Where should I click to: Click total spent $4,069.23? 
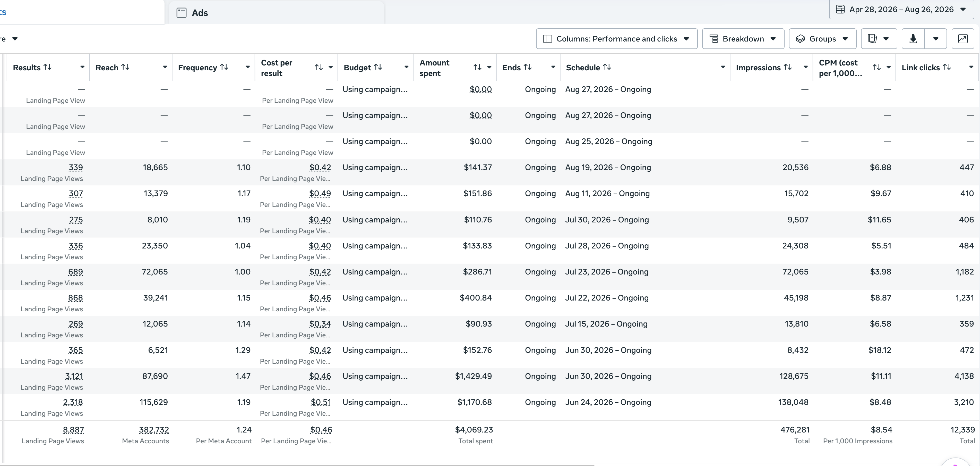coord(474,430)
